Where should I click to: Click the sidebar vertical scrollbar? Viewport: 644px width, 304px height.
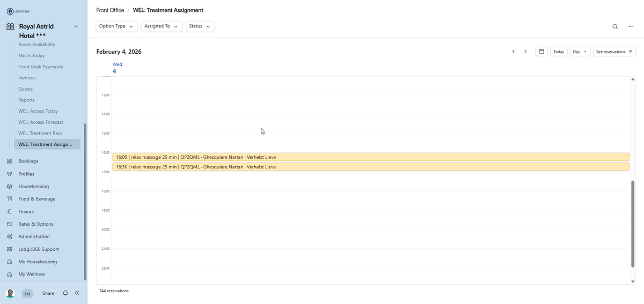click(x=85, y=202)
